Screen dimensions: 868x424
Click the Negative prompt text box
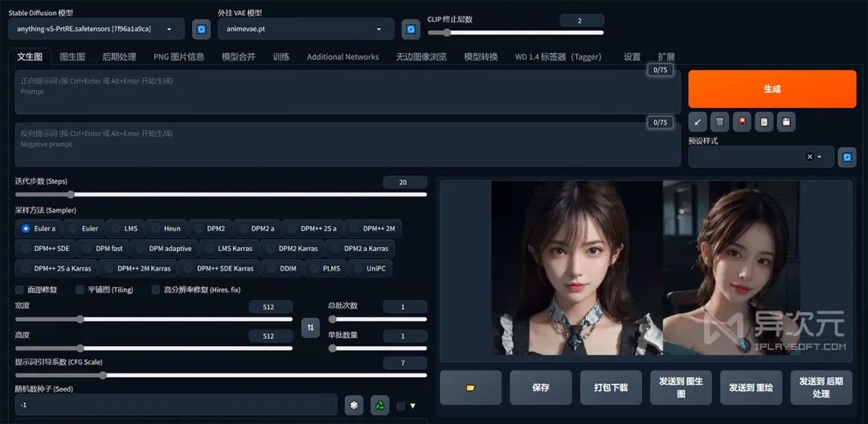pos(348,145)
